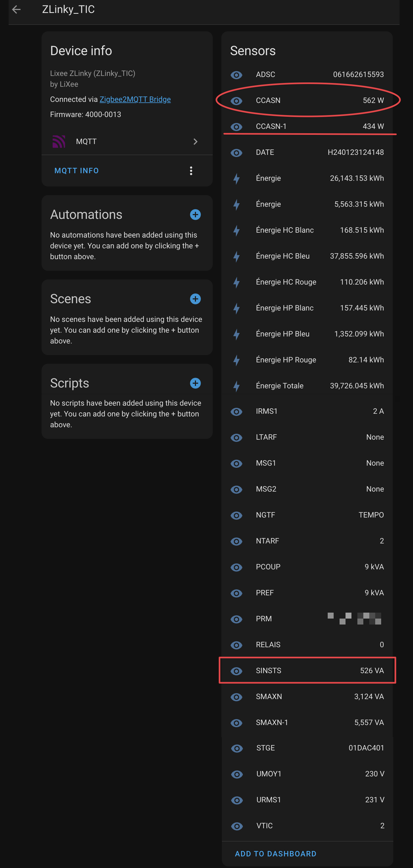Open the MQTT row chevron arrow
Screen dimensions: 413x868
tap(195, 142)
